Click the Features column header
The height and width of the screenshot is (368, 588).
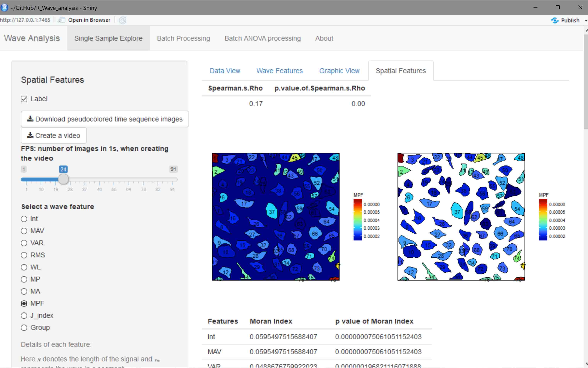pyautogui.click(x=223, y=321)
